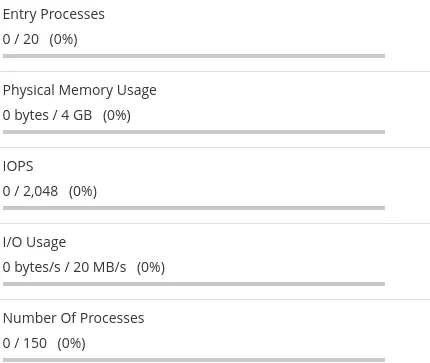
Task: Select the IOPS progress bar
Action: click(x=194, y=208)
